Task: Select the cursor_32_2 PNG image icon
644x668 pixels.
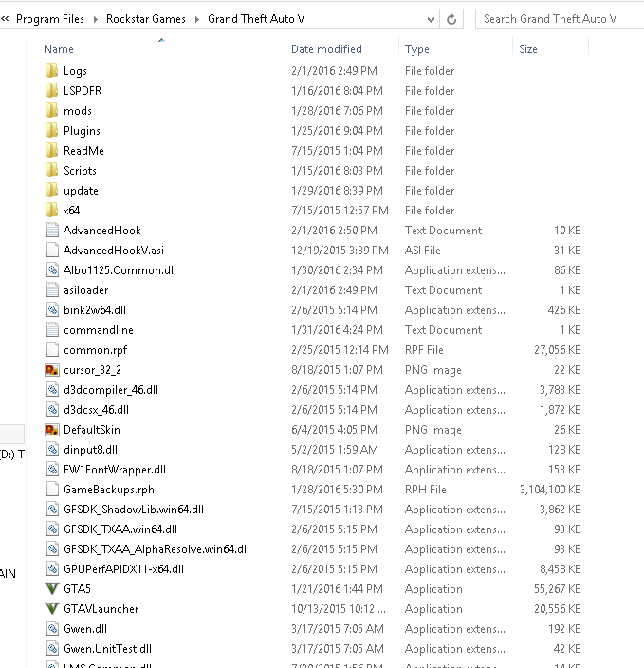Action: pyautogui.click(x=52, y=370)
